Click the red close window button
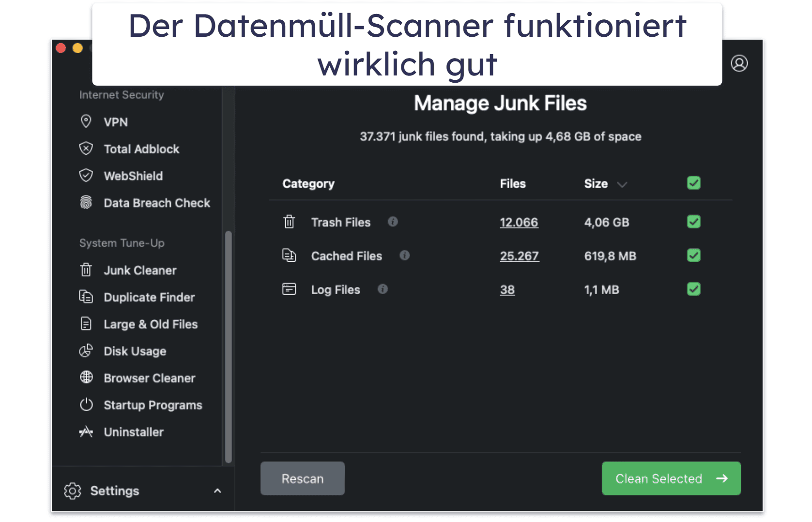Screen dimensions: 812x522 pos(61,48)
